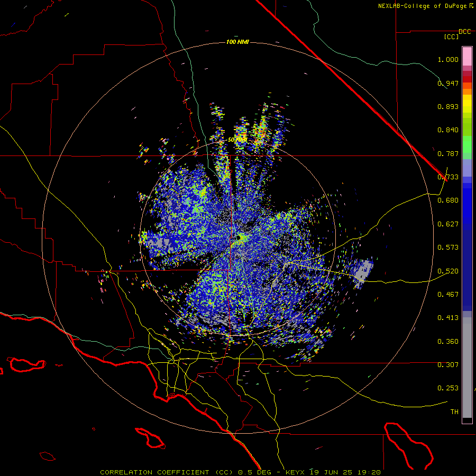Select the 0.413 scale value
Screen dimensions: 476x476
(448, 318)
